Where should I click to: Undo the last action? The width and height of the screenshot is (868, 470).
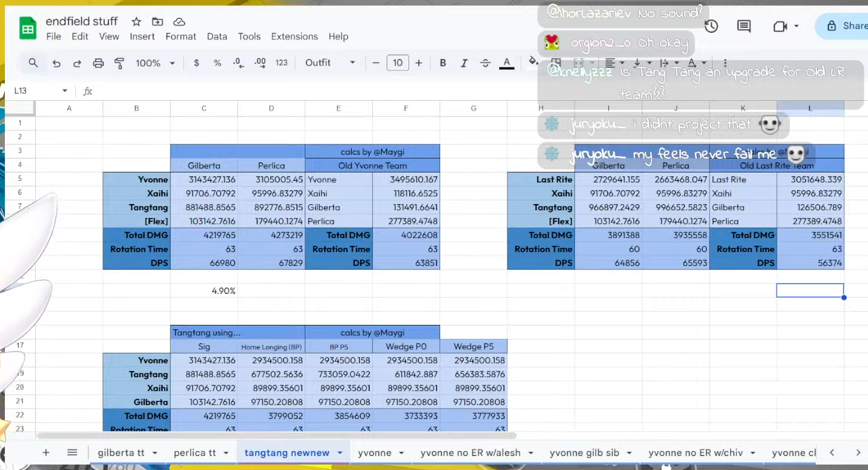tap(56, 63)
